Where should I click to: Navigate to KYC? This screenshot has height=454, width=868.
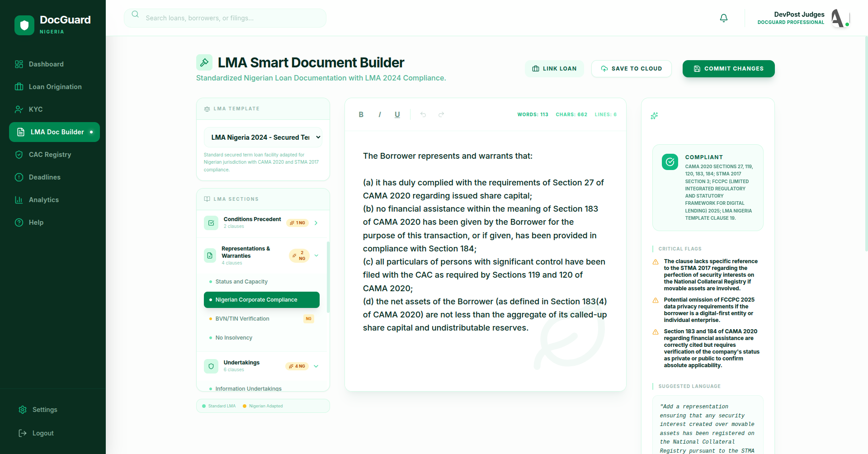54,109
